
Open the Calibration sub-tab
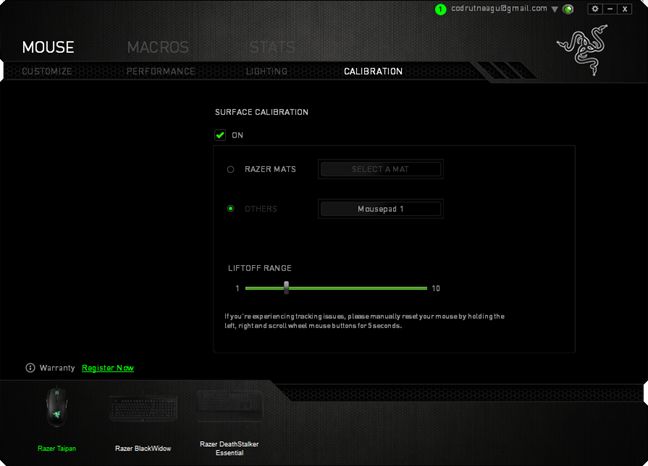(x=373, y=71)
